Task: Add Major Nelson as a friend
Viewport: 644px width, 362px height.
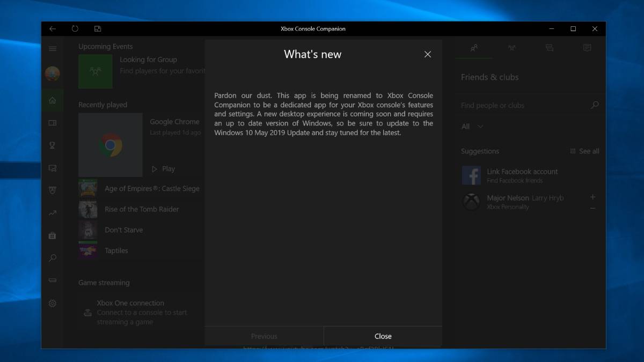Action: 592,197
